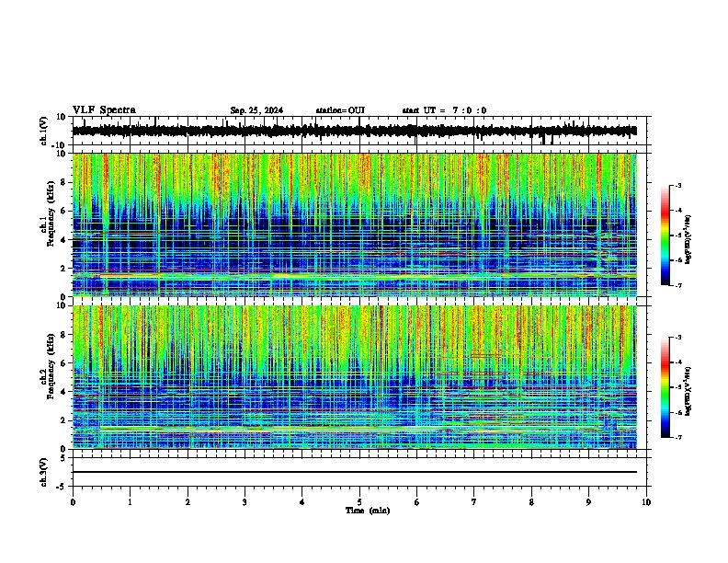Screen dimensions: 728x563
Task: Click the flat ch.3 voltage trace line
Action: [355, 472]
